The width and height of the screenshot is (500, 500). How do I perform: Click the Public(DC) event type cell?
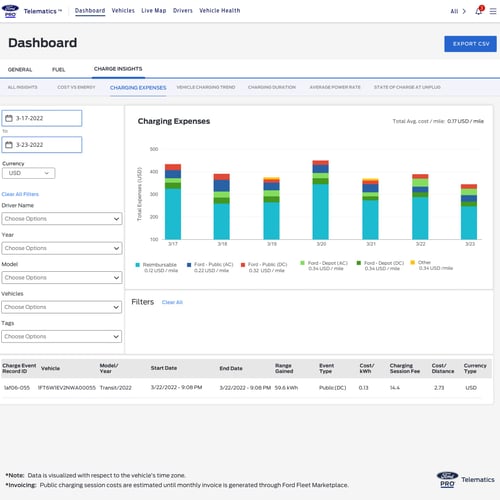point(333,388)
